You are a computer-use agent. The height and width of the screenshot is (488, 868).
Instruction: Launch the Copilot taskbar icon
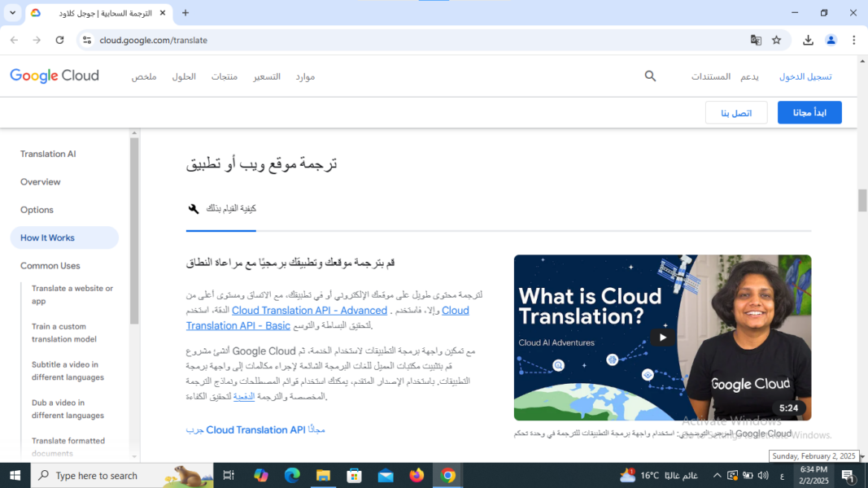(x=261, y=475)
